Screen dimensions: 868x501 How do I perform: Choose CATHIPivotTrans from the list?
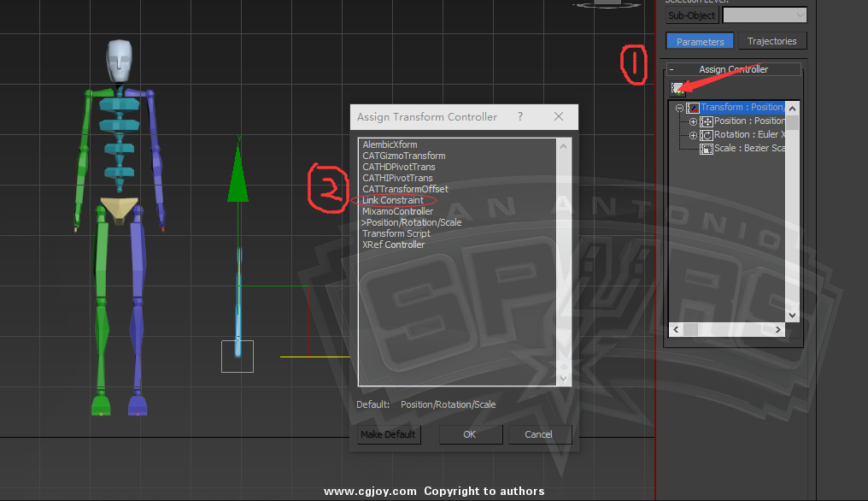click(x=397, y=178)
